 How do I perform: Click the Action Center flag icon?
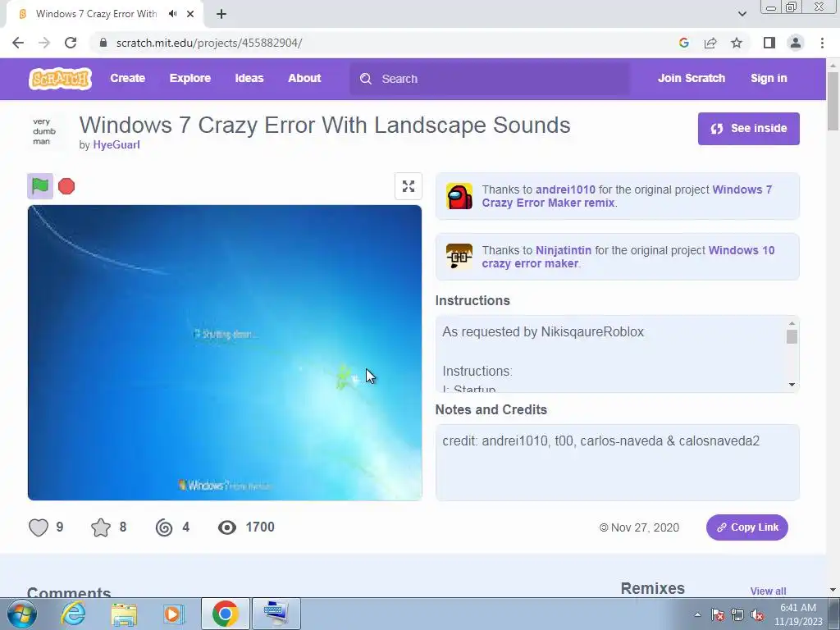(x=717, y=615)
